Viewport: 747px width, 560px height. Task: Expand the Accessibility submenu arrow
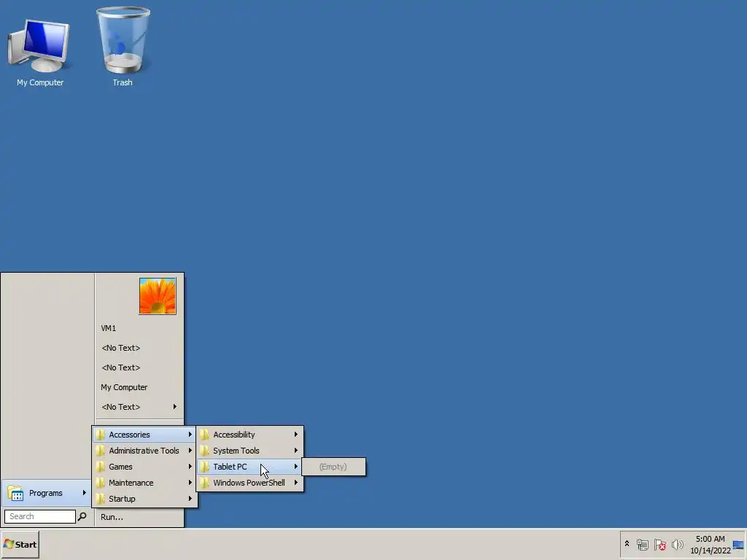point(295,435)
